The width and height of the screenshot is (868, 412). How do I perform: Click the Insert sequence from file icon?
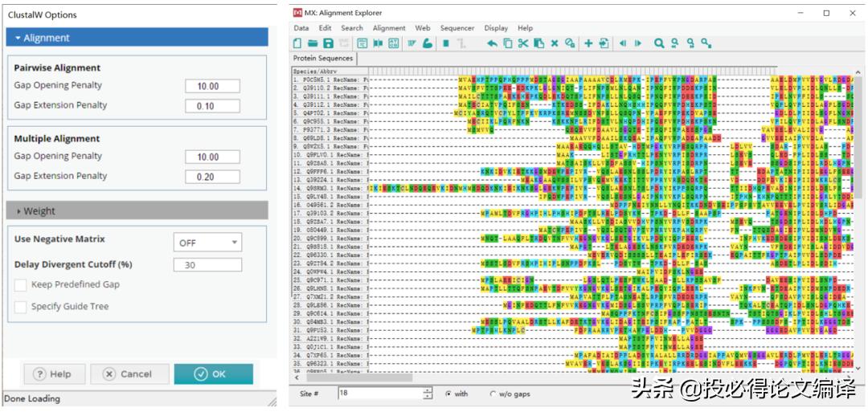(604, 43)
